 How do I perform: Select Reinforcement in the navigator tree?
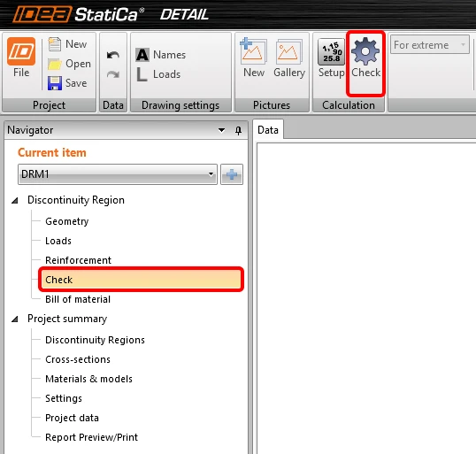(x=78, y=260)
